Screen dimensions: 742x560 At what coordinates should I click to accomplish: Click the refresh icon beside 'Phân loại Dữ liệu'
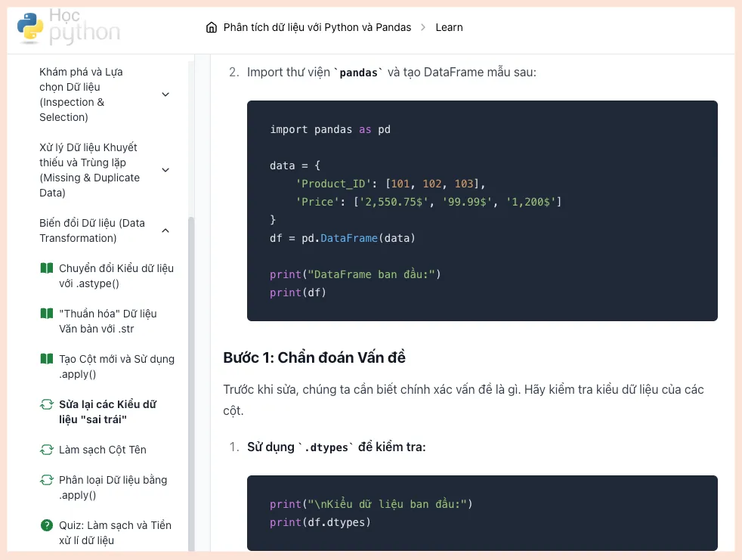click(x=46, y=480)
